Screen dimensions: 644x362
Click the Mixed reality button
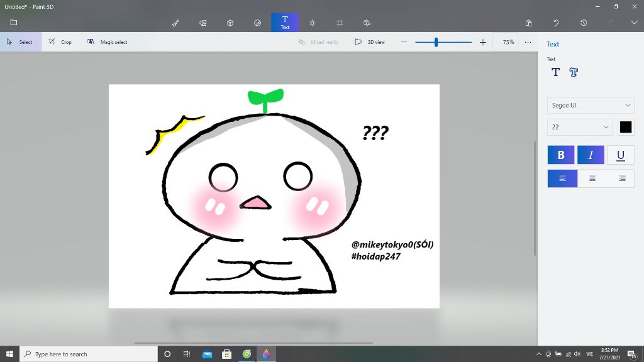point(318,42)
